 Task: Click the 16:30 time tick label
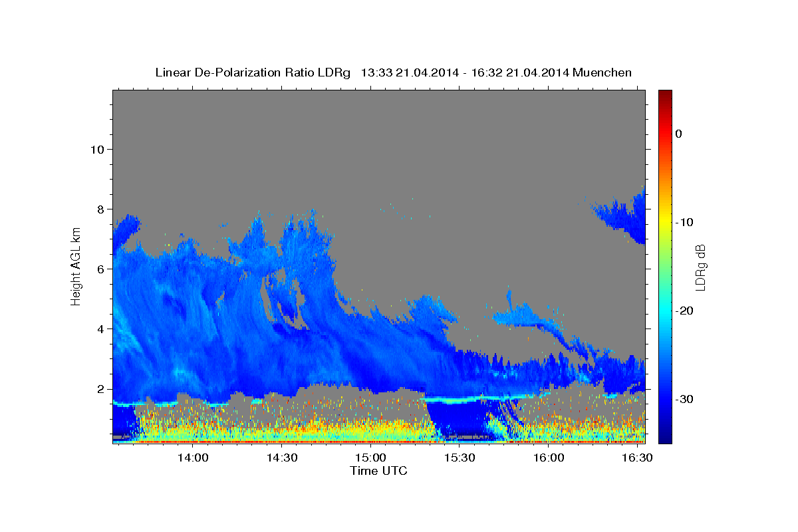tap(637, 458)
